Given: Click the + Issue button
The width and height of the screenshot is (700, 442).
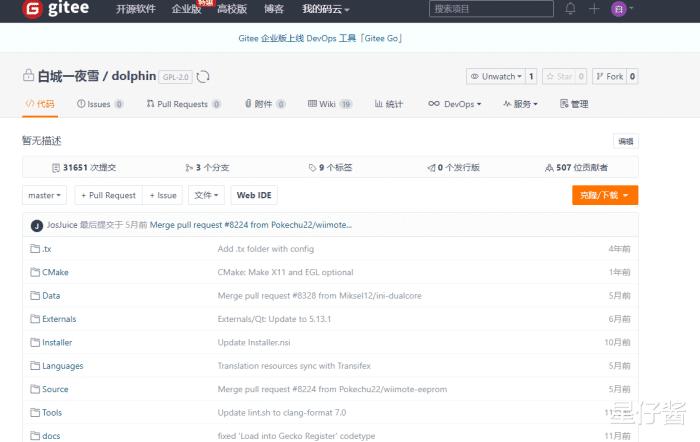Looking at the screenshot, I should pos(163,195).
